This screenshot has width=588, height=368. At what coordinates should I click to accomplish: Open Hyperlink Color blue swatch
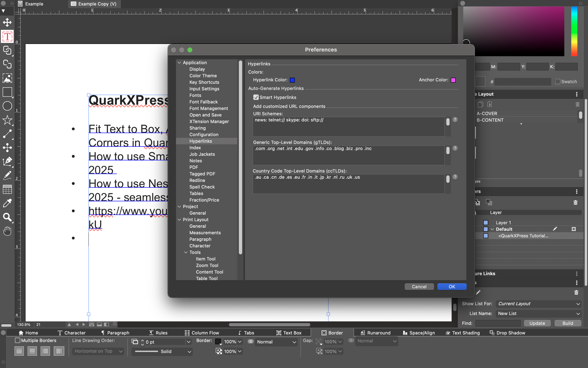[x=292, y=80]
